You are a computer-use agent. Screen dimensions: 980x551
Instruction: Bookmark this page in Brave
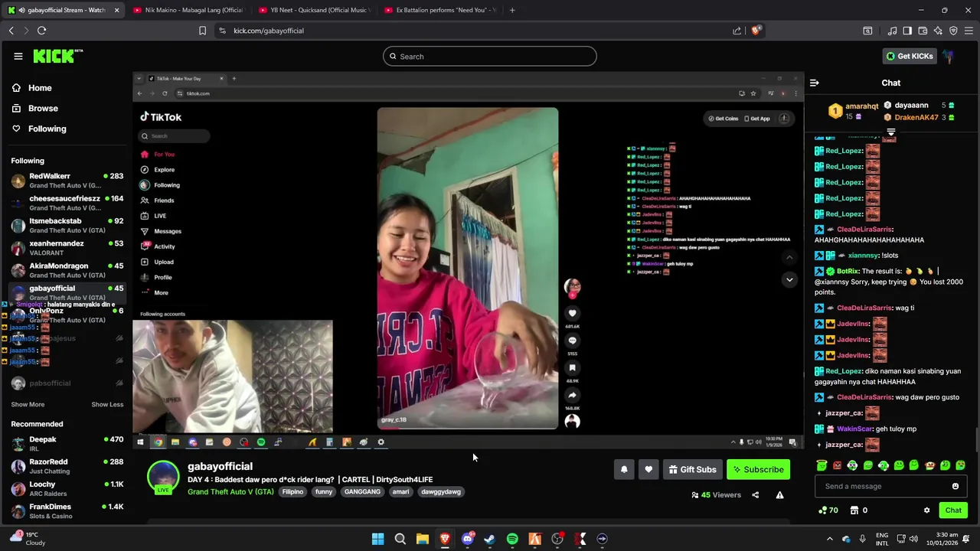point(202,31)
